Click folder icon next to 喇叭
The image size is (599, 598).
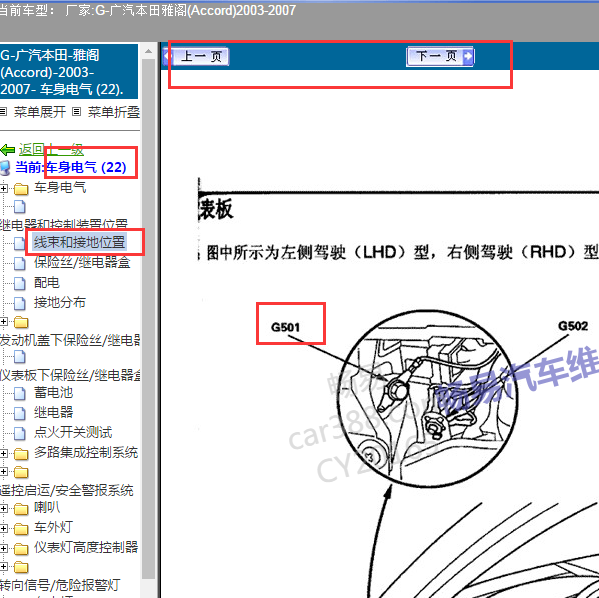(21, 509)
